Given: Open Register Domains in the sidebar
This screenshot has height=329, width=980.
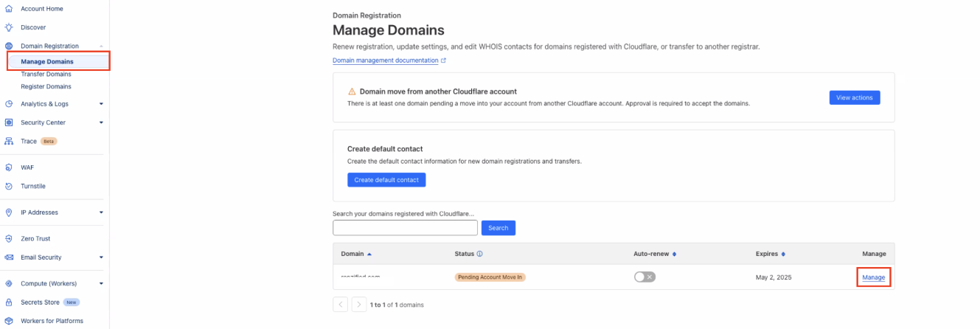Looking at the screenshot, I should 46,86.
